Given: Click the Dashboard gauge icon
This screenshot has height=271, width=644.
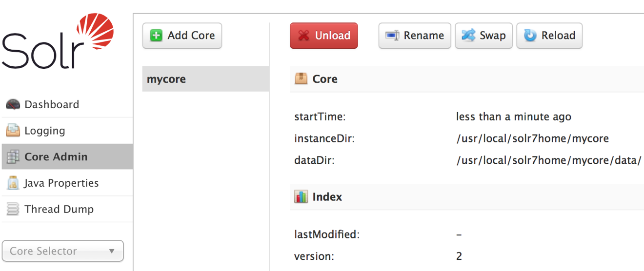Looking at the screenshot, I should tap(13, 104).
